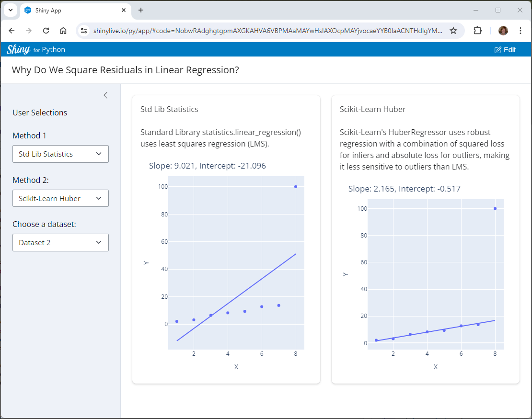The image size is (532, 419).
Task: Click the outlier point in Std Lib plot
Action: click(x=296, y=187)
